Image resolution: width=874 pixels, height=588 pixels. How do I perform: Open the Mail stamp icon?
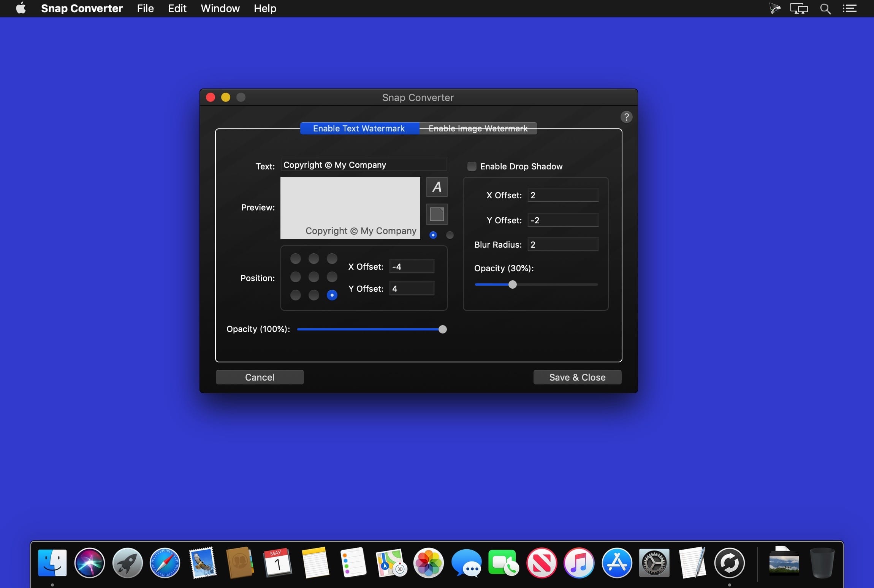point(203,563)
